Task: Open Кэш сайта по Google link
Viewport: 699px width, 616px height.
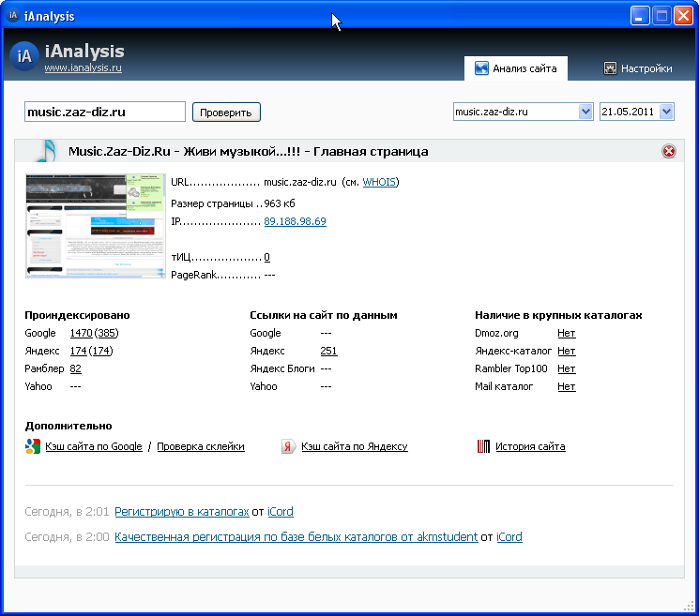Action: point(94,446)
